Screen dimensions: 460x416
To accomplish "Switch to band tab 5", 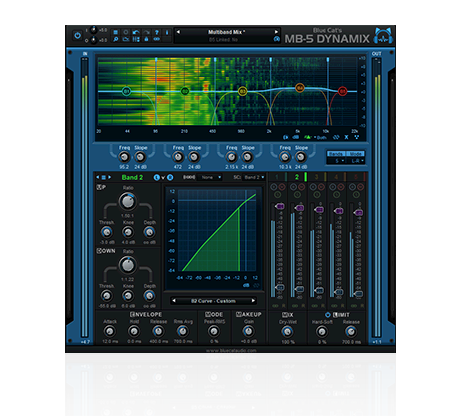I will [x=356, y=177].
